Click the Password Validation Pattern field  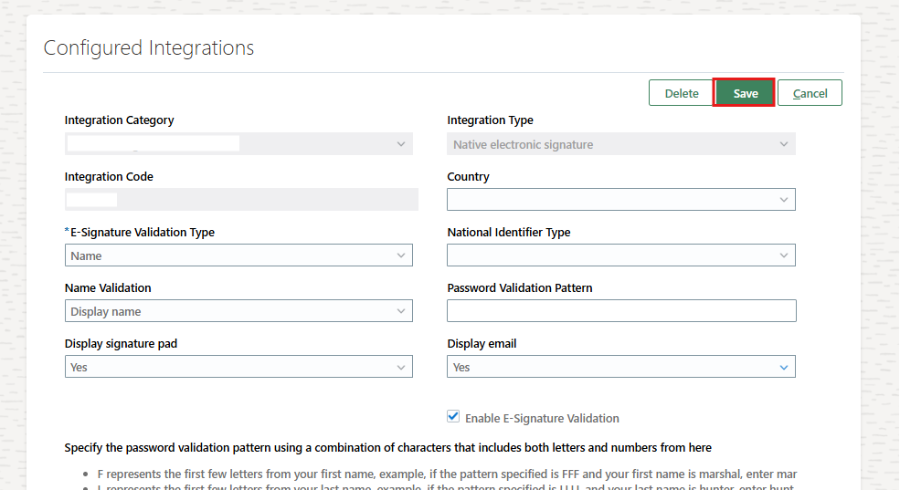pos(622,311)
